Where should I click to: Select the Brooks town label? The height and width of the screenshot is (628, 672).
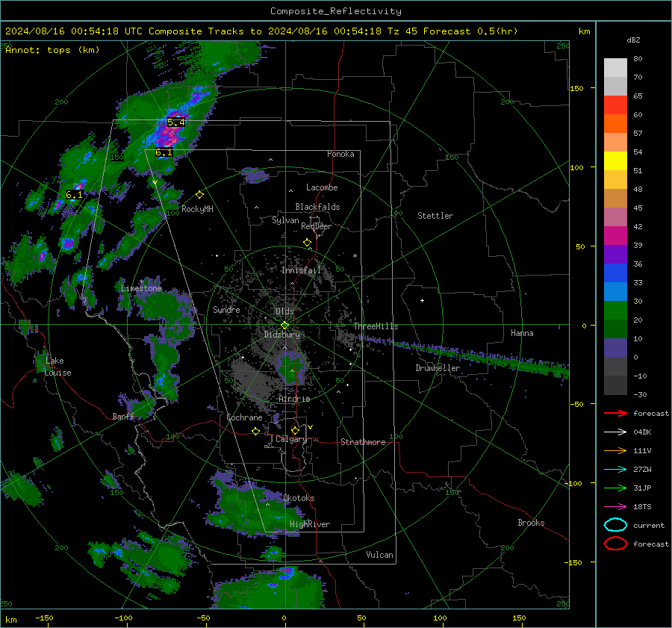(x=531, y=523)
